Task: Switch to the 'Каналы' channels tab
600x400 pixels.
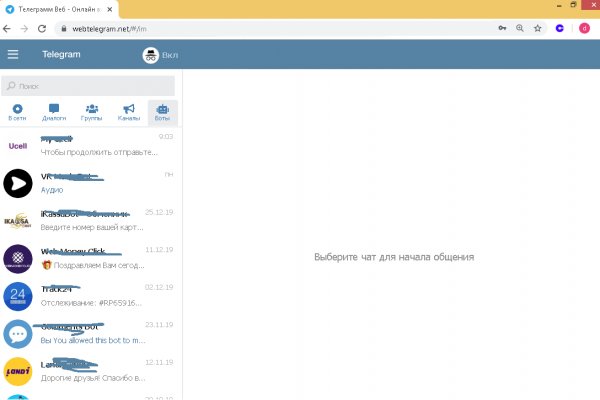Action: pyautogui.click(x=128, y=112)
